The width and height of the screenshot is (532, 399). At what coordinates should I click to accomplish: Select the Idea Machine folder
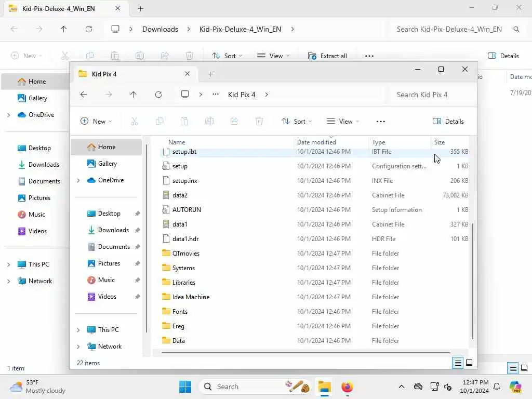coord(314,297)
